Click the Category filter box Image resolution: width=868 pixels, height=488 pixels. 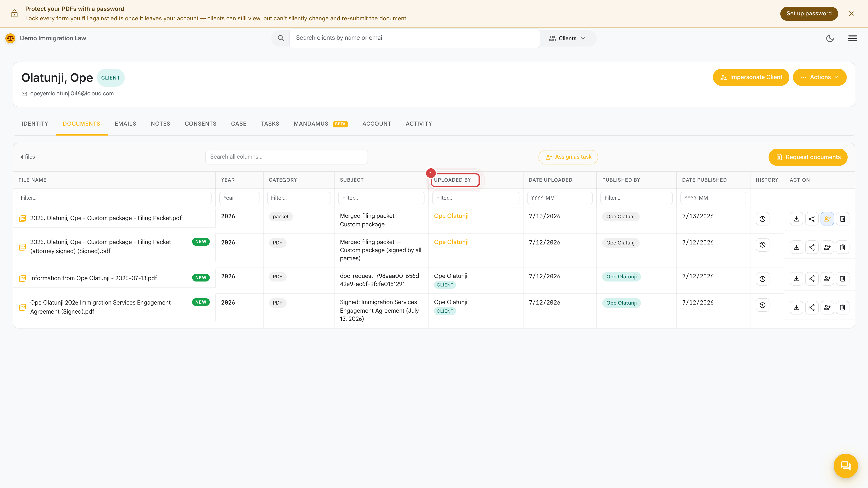(299, 198)
